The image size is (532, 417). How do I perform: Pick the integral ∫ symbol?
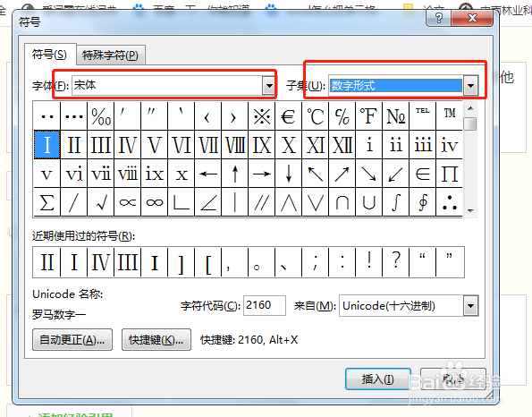click(395, 202)
